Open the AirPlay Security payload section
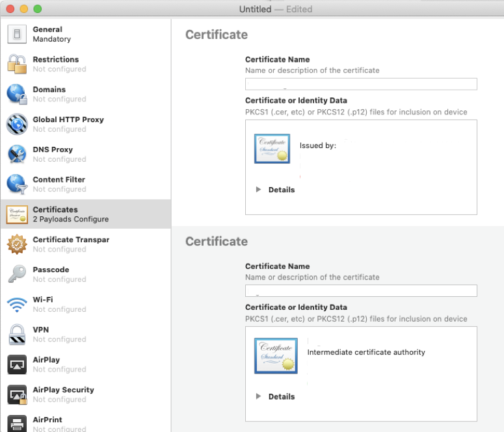The height and width of the screenshot is (432, 504). pyautogui.click(x=85, y=394)
